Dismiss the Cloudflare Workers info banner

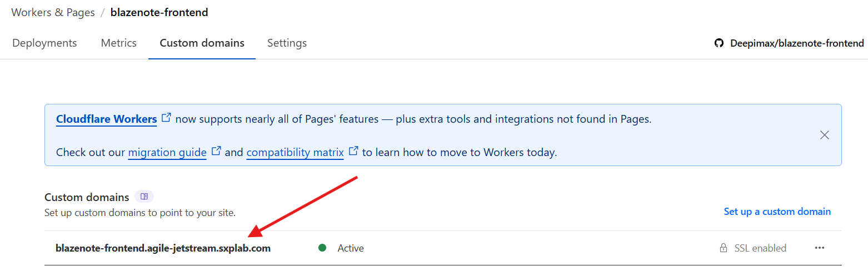coord(825,135)
